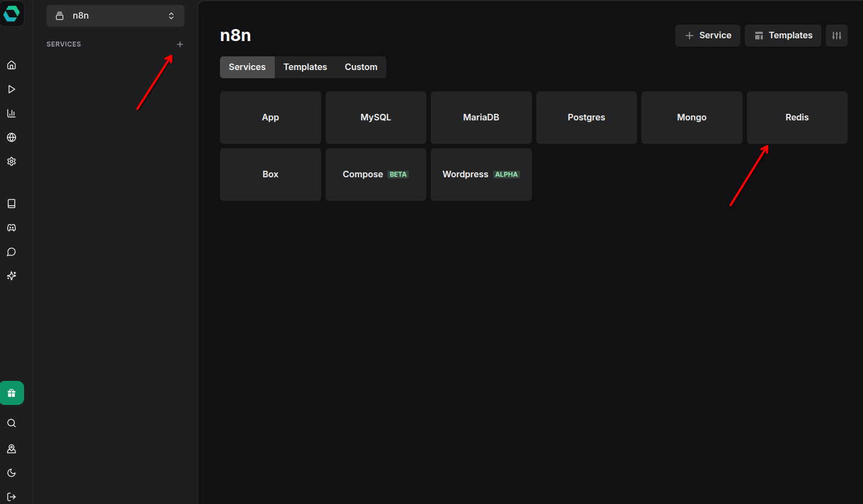The image size is (863, 504).
Task: Open the monitoring bar chart icon
Action: 11,113
